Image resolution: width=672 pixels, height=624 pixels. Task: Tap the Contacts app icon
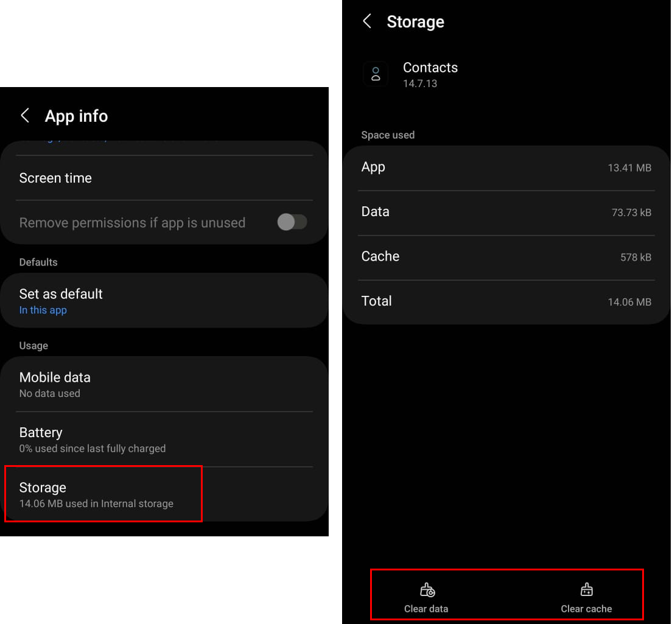(376, 74)
